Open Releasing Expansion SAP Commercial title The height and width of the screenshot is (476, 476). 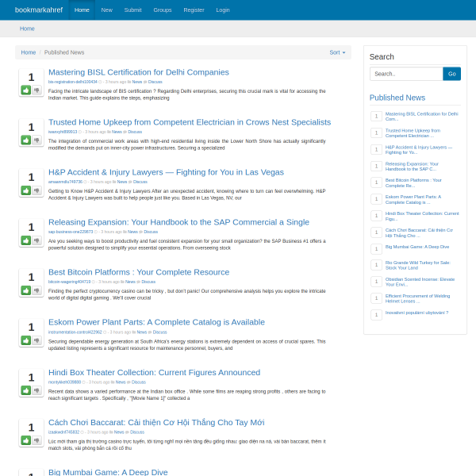click(x=178, y=222)
